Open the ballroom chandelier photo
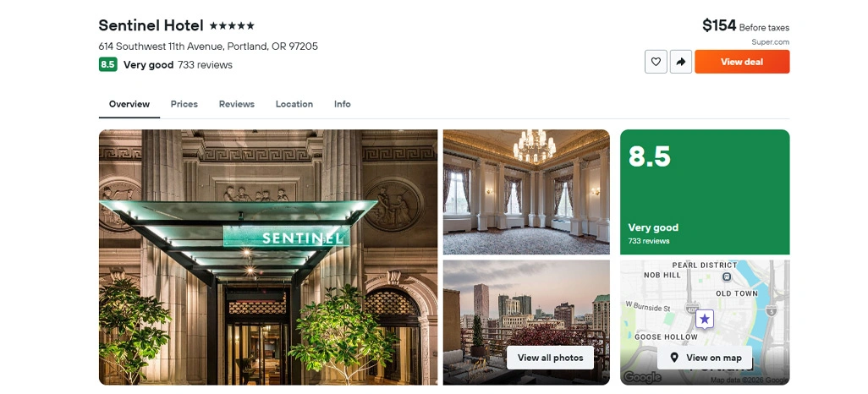 pos(526,192)
